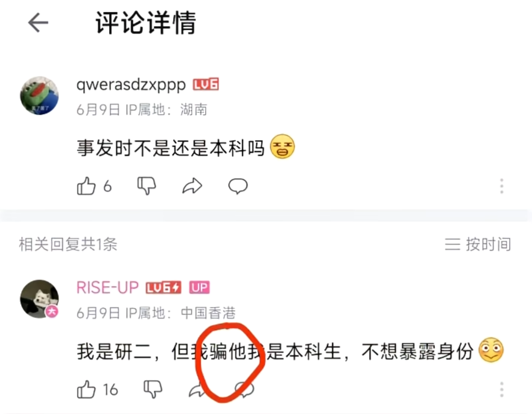Open more options for qwerasdzxppp's comment
This screenshot has height=414, width=532.
(x=502, y=186)
